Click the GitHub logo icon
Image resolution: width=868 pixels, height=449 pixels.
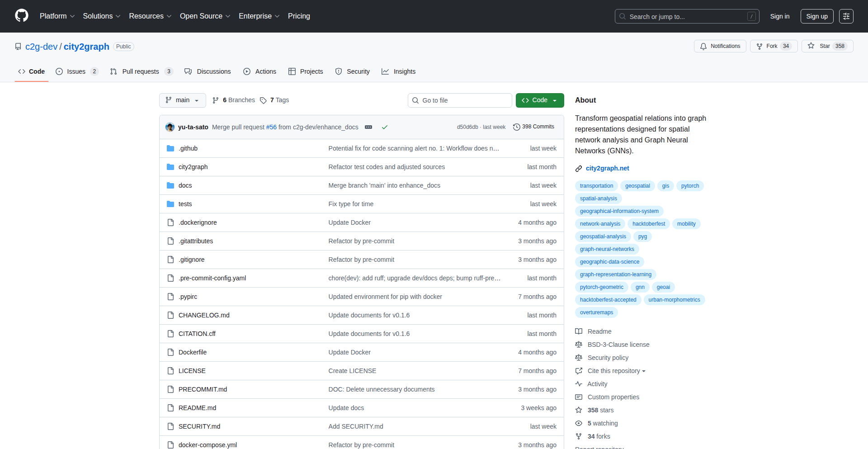coord(22,16)
